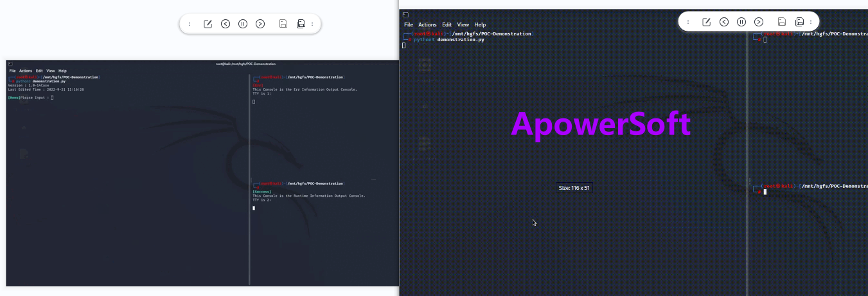Open Help menu in the small terminal

[x=62, y=71]
